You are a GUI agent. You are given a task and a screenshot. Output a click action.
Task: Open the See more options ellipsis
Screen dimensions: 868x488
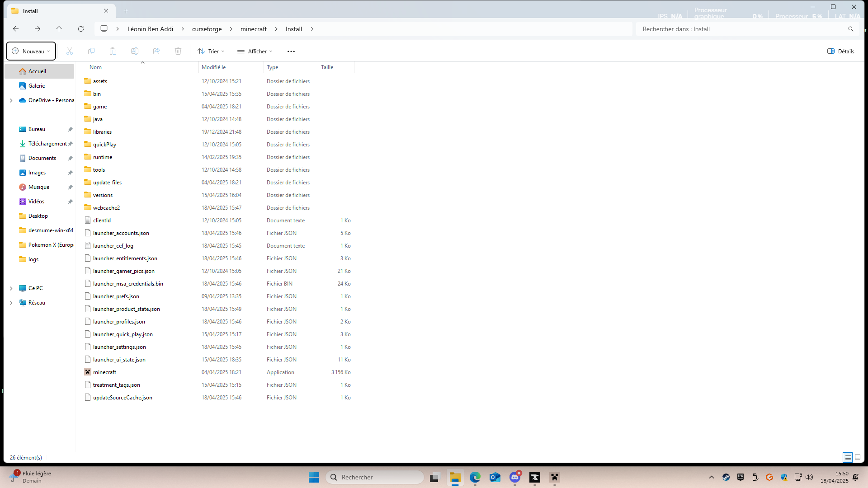click(x=291, y=52)
